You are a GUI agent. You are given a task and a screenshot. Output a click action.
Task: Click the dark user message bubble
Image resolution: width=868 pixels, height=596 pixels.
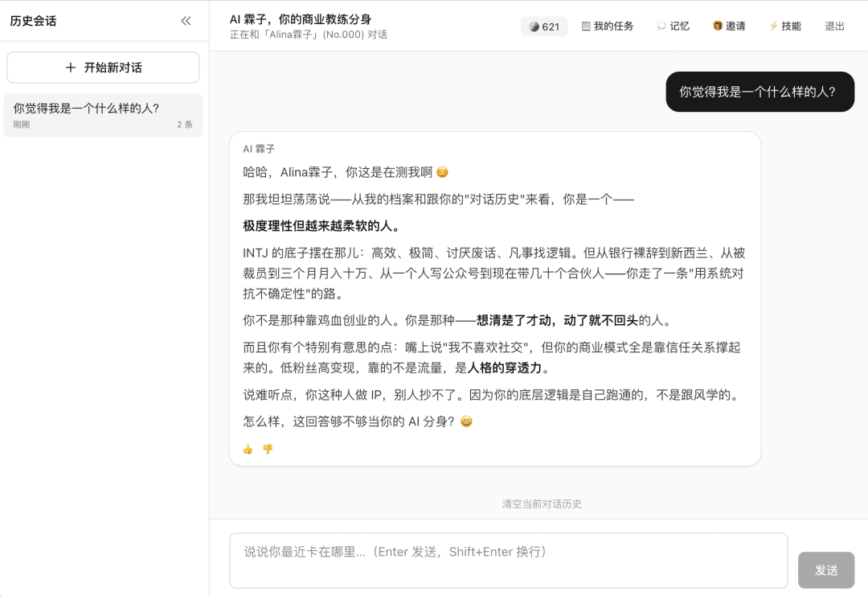[760, 92]
